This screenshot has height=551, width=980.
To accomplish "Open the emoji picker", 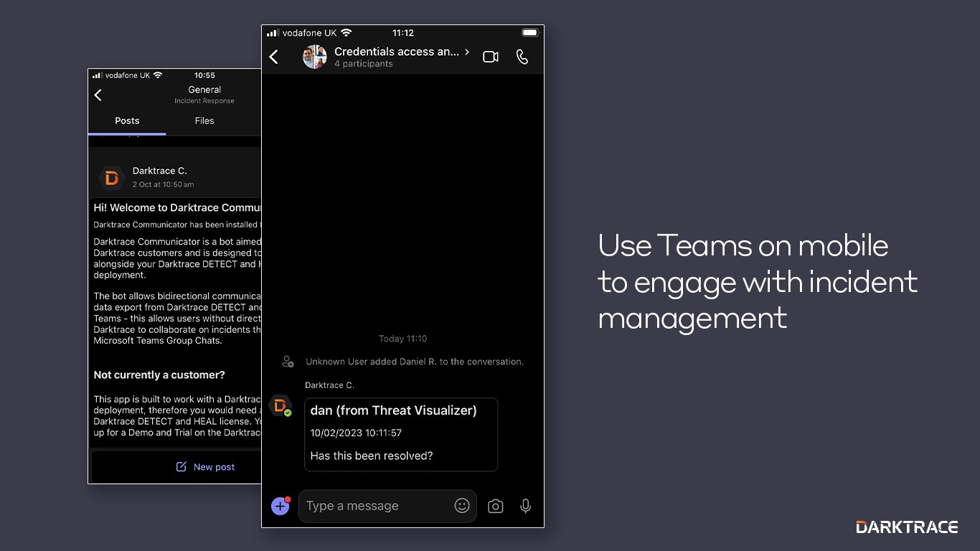I will click(x=462, y=506).
